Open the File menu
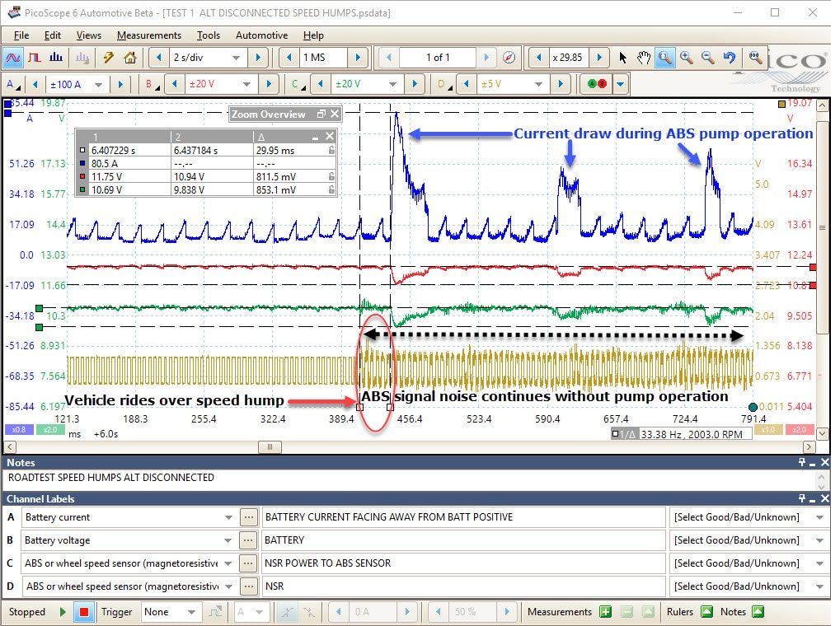Image resolution: width=840 pixels, height=626 pixels. click(x=21, y=35)
